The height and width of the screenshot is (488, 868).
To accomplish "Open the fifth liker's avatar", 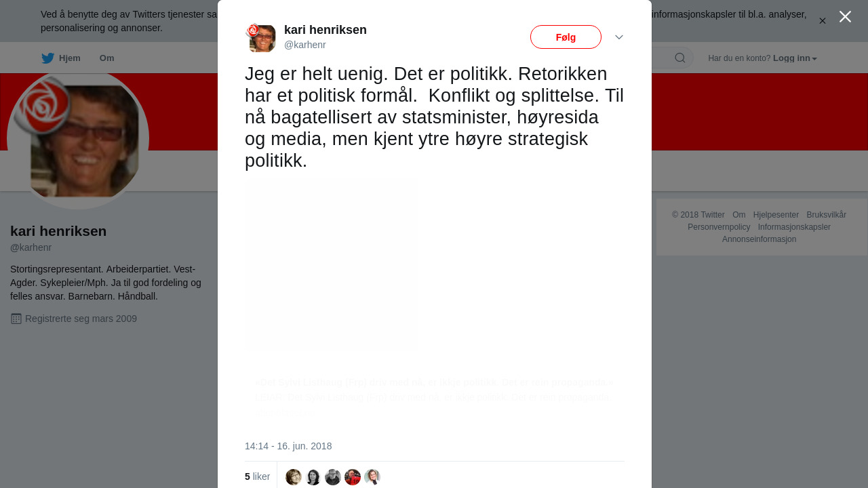I will point(372,477).
